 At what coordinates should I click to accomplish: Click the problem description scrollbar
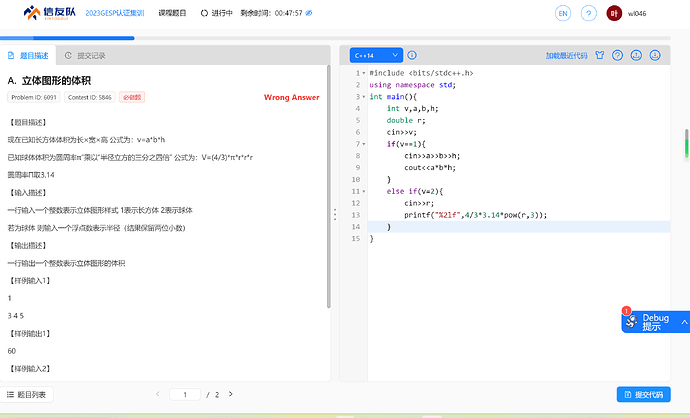[329, 187]
